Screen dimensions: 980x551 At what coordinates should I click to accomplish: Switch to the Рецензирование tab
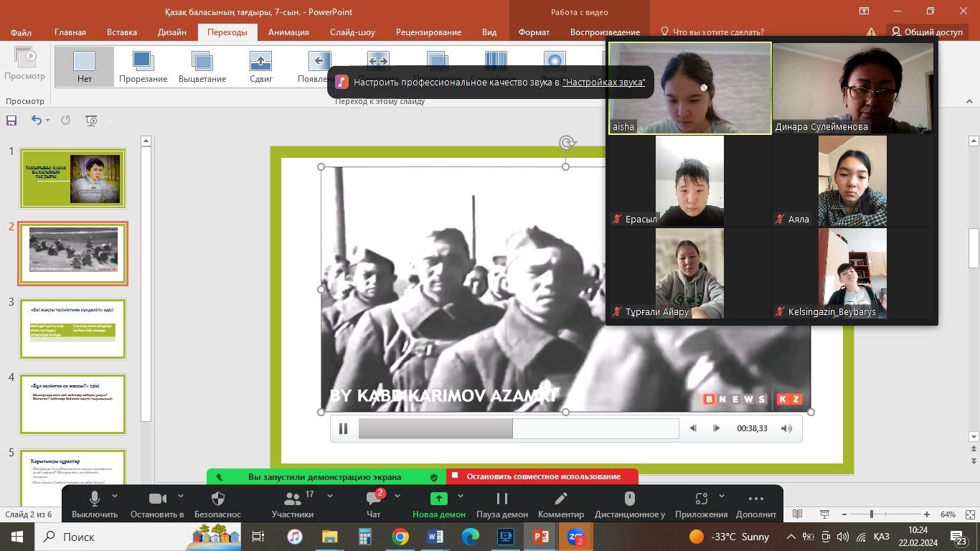428,32
